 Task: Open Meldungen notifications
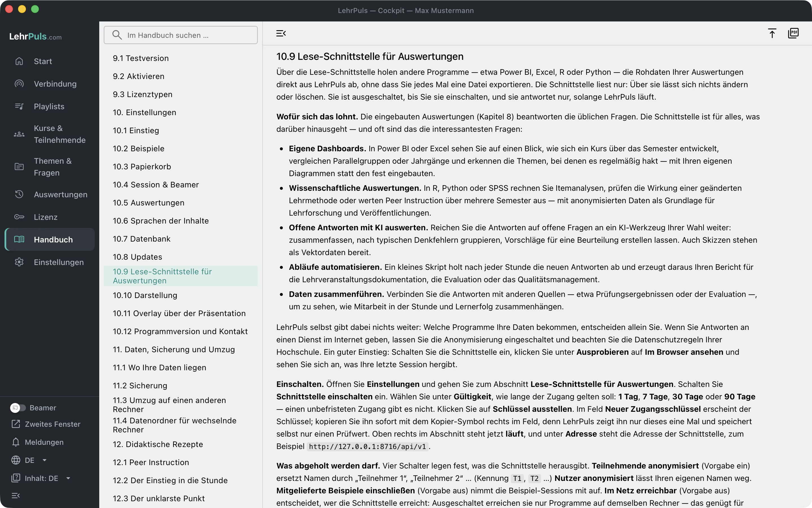[x=37, y=442]
